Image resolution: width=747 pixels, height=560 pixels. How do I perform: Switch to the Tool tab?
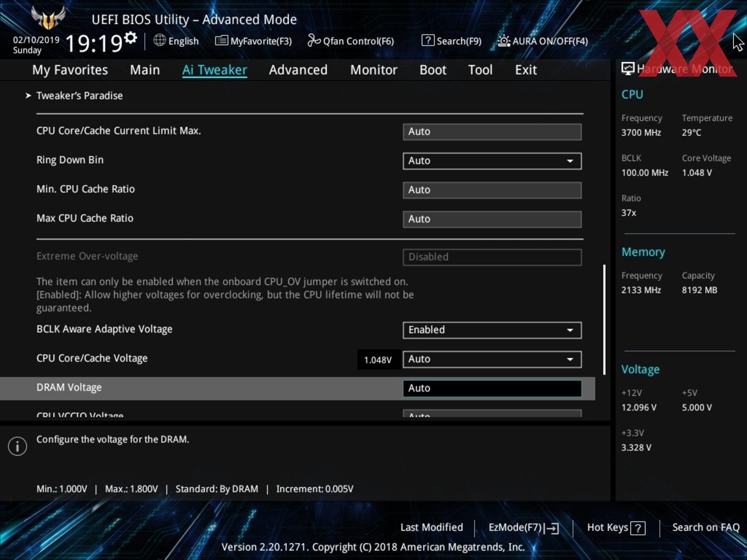(x=480, y=70)
